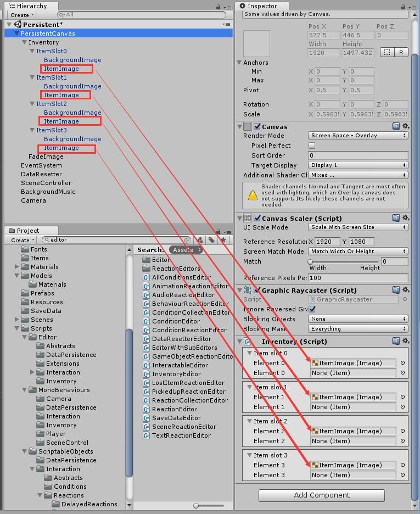
Task: Open the Canvas Scaler gear settings menu
Action: pos(406,218)
